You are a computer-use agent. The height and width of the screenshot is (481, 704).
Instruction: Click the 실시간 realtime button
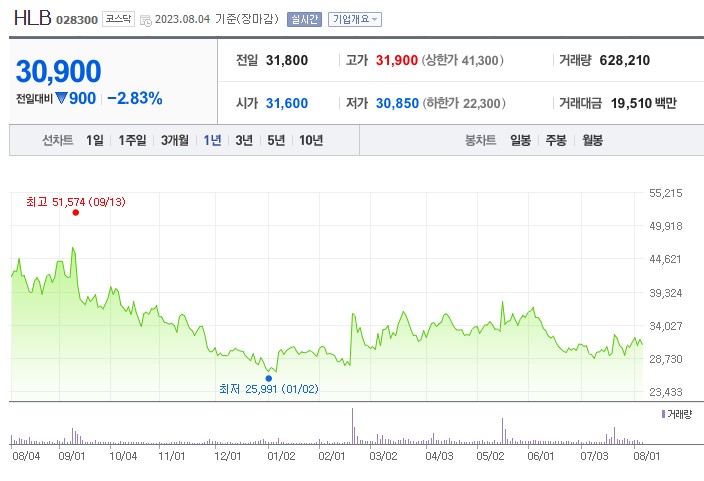click(x=304, y=19)
